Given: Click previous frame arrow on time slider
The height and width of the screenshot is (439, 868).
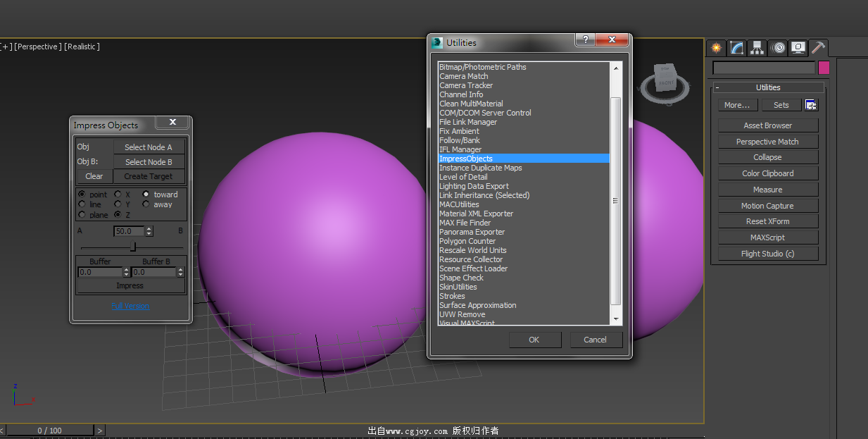Looking at the screenshot, I should click(3, 430).
